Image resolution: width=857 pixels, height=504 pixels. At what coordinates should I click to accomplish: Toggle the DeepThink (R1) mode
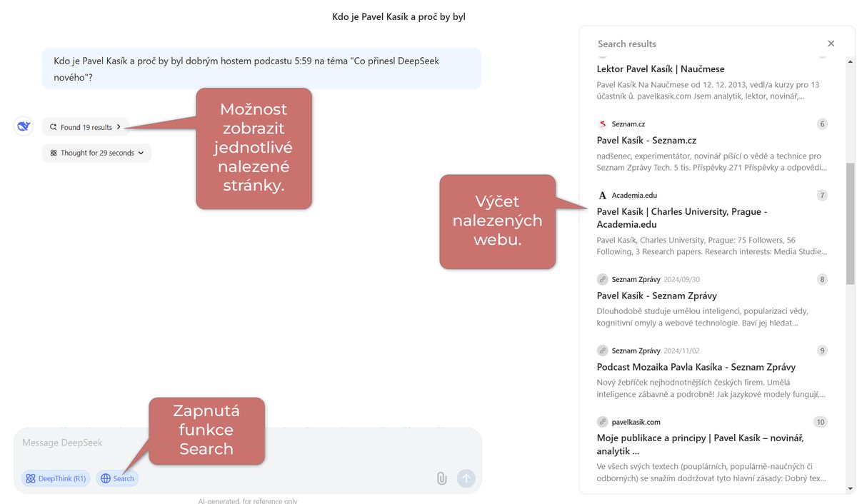(56, 478)
